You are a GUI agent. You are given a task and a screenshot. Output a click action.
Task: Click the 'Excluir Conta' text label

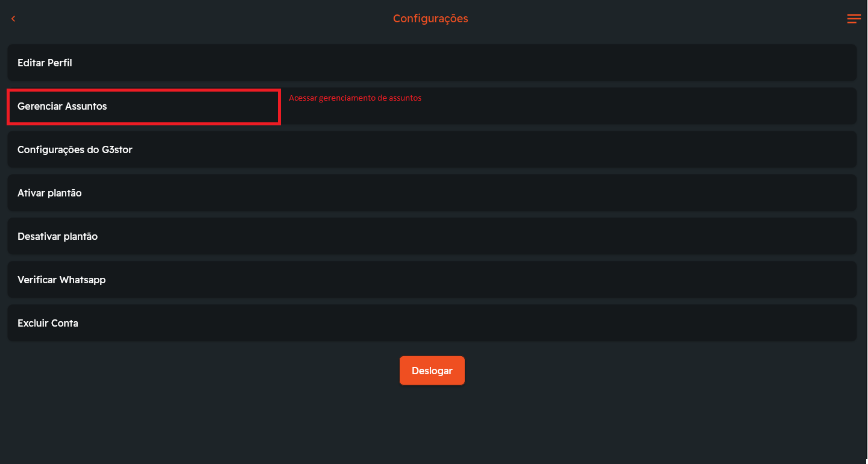coord(48,323)
